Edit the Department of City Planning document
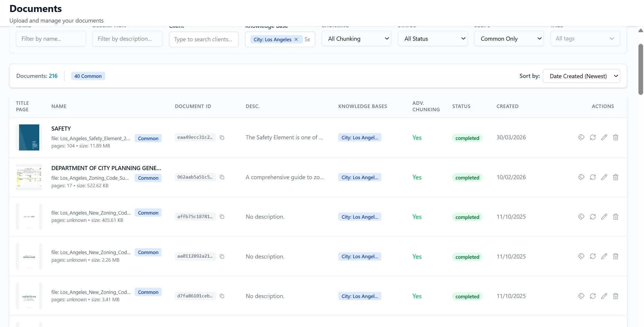Image resolution: width=644 pixels, height=327 pixels. 604,177
